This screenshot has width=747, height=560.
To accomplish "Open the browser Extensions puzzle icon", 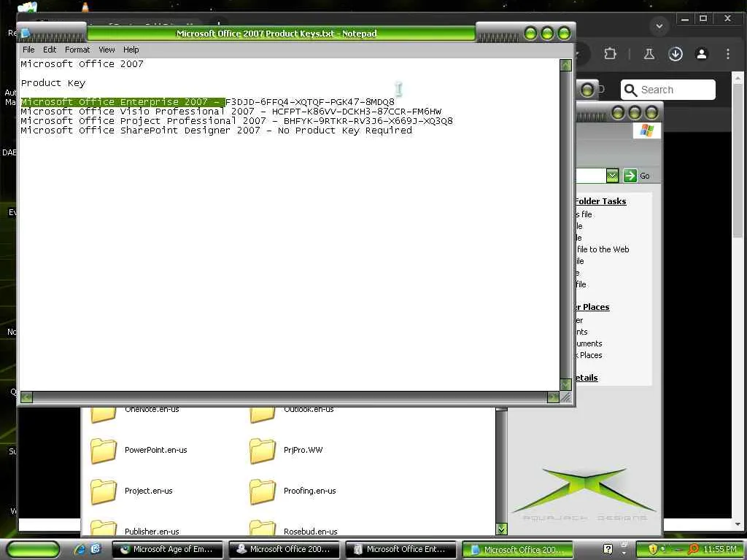I will click(x=610, y=54).
